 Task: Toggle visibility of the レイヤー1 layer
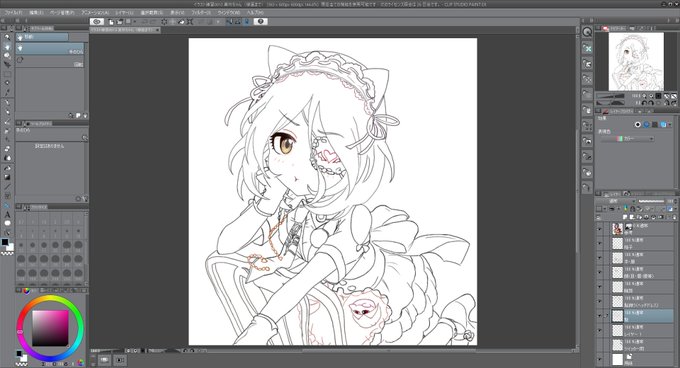click(x=600, y=329)
